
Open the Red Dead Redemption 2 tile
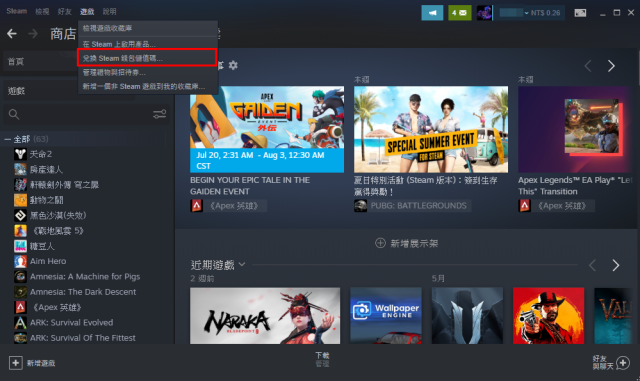549,316
